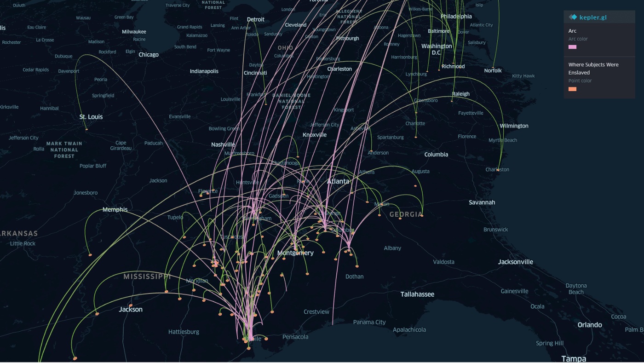The height and width of the screenshot is (363, 644).
Task: Click the Raleigh city label
Action: (461, 94)
